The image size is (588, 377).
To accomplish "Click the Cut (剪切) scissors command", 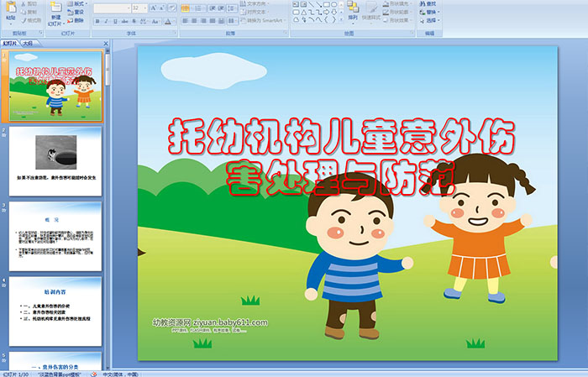I will pyautogui.click(x=29, y=3).
